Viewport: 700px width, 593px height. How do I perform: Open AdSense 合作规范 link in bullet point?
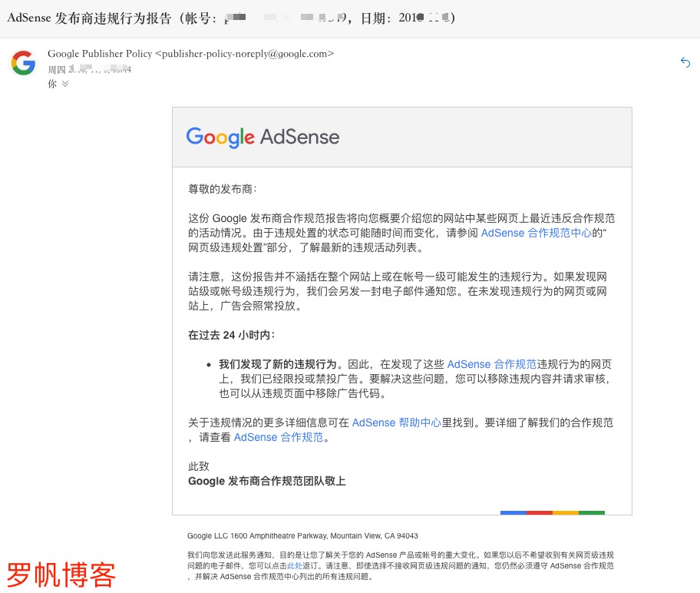click(491, 364)
